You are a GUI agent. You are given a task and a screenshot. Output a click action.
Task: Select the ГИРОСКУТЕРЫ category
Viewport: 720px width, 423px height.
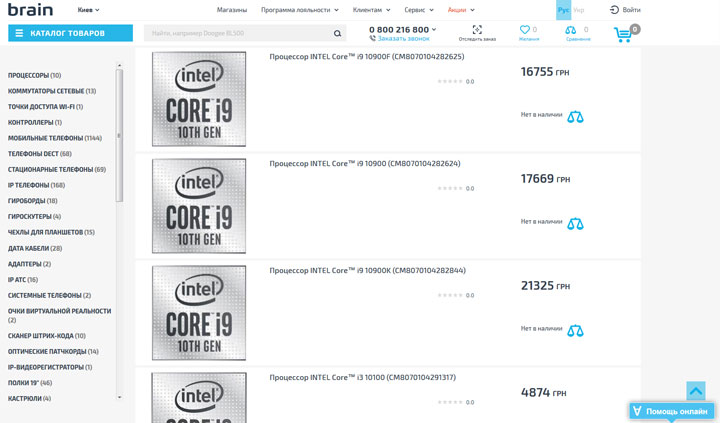click(34, 216)
